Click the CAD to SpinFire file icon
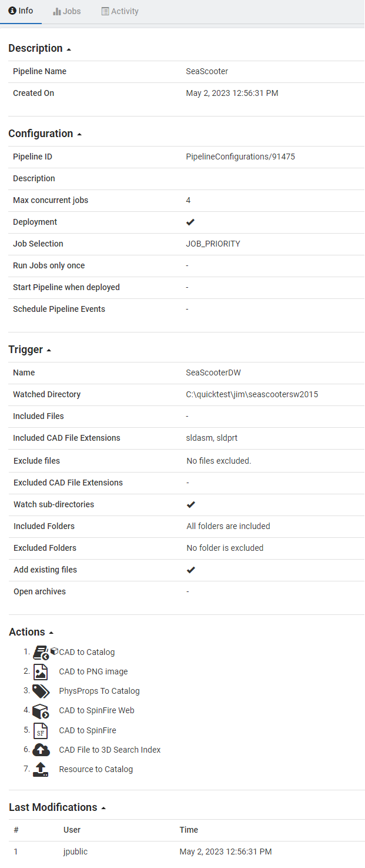 click(41, 730)
